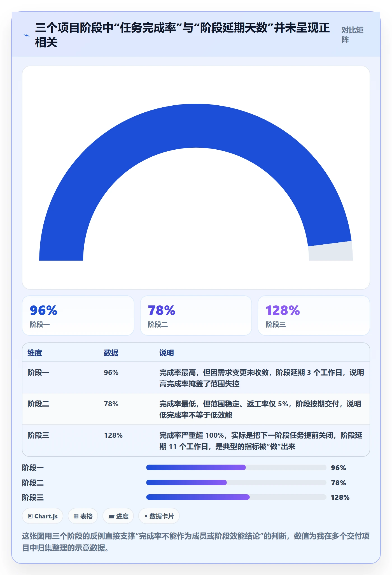
Task: Click the 阶段三 progress bar
Action: (x=236, y=497)
